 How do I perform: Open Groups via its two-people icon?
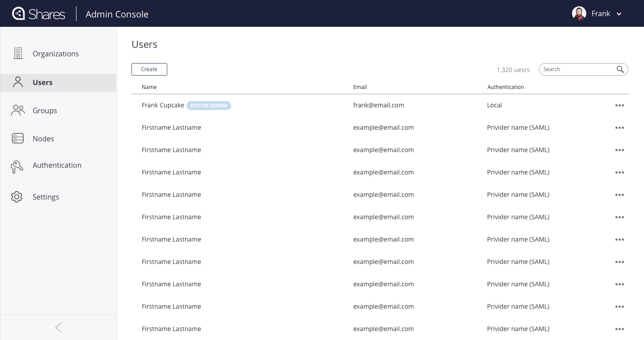coord(18,110)
